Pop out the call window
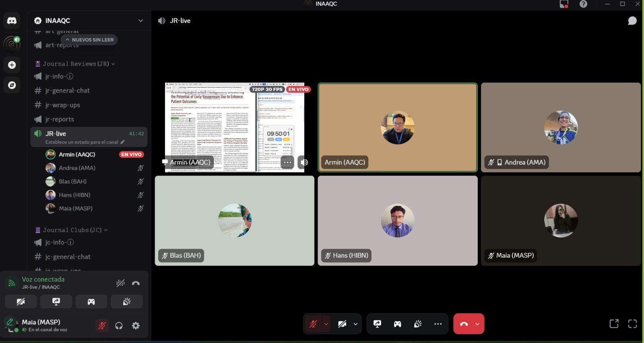The image size is (644, 343). pos(614,324)
